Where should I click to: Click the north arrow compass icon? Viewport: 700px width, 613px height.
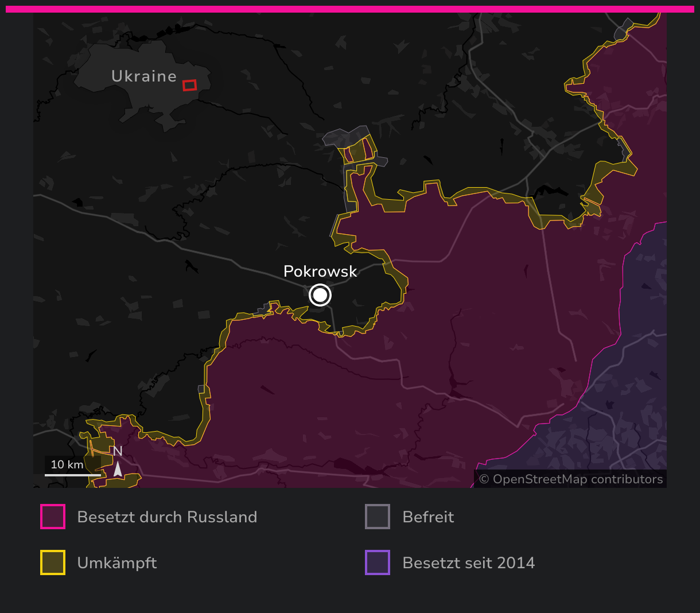coord(118,469)
